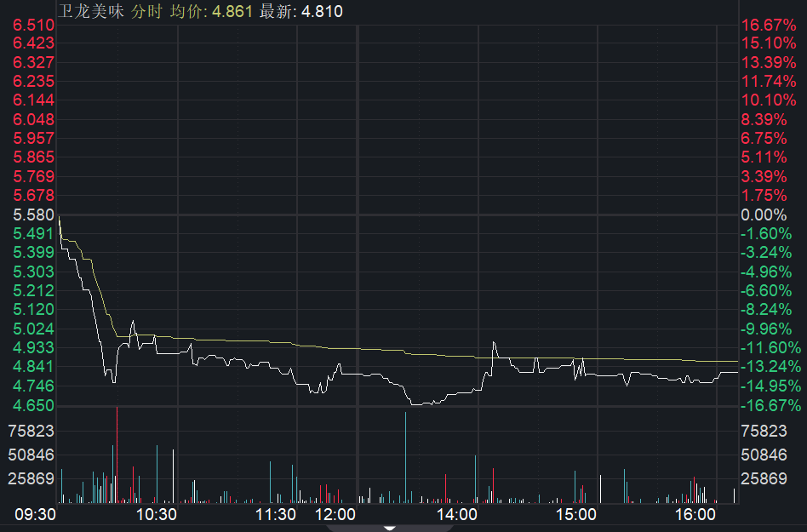Select the 14:00 time axis label
Viewport: 807px width, 532px height.
(x=455, y=515)
